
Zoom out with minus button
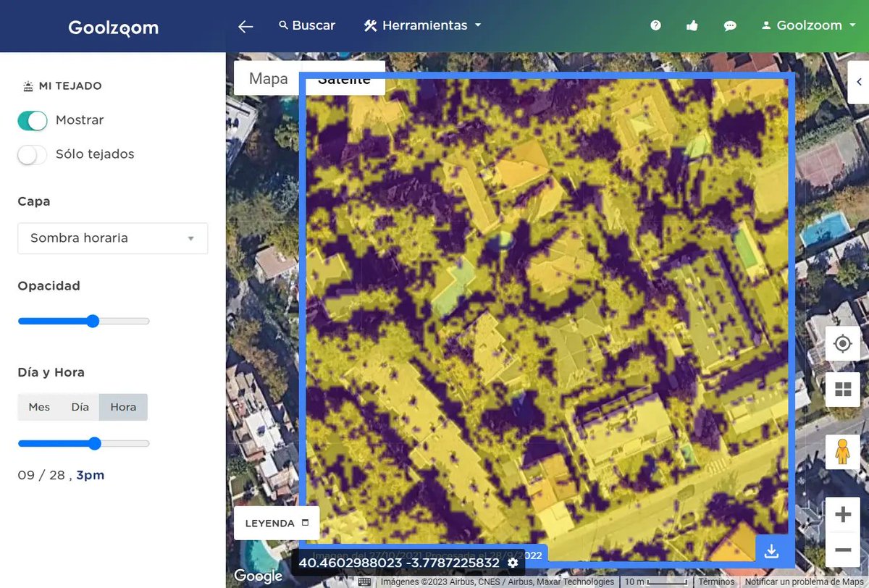(843, 550)
